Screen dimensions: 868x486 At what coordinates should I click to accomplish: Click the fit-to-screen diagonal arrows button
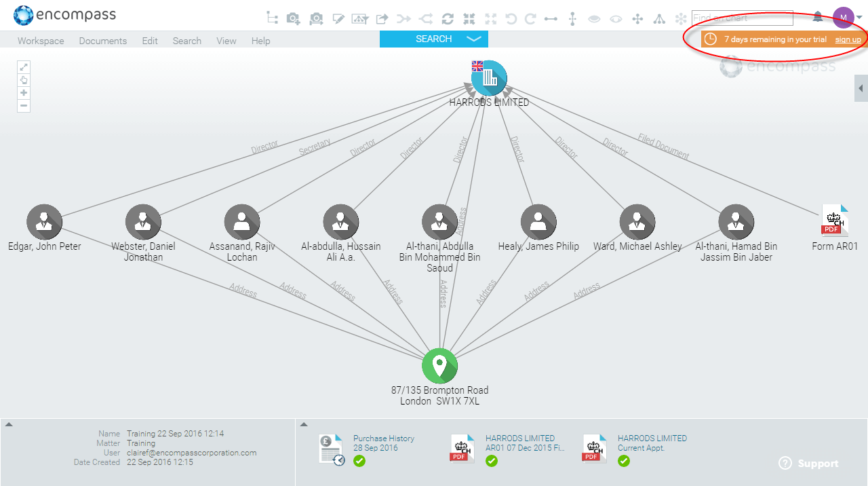[24, 67]
